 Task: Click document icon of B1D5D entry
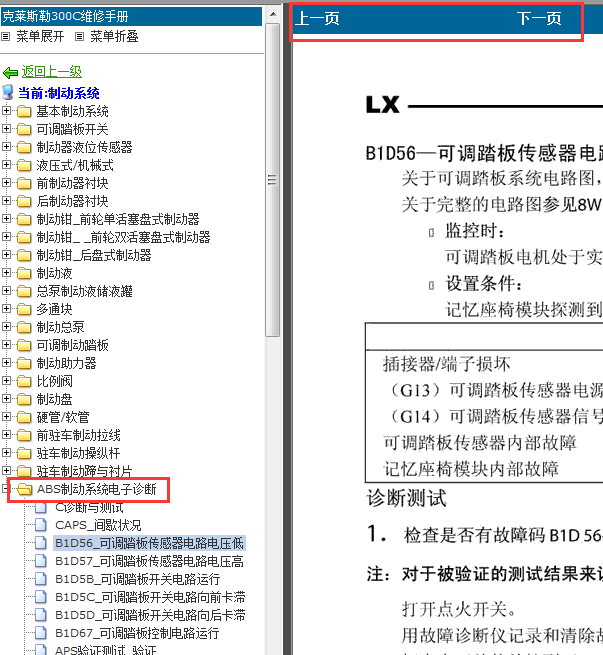[41, 614]
